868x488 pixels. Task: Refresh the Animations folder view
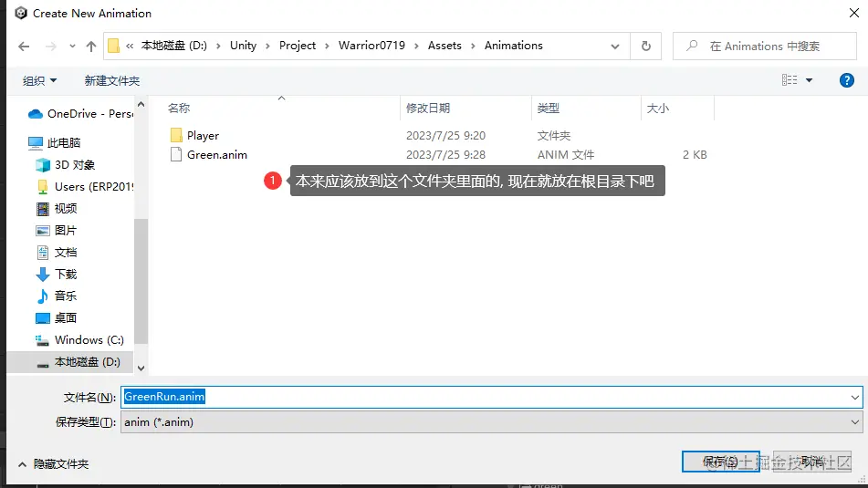(645, 46)
